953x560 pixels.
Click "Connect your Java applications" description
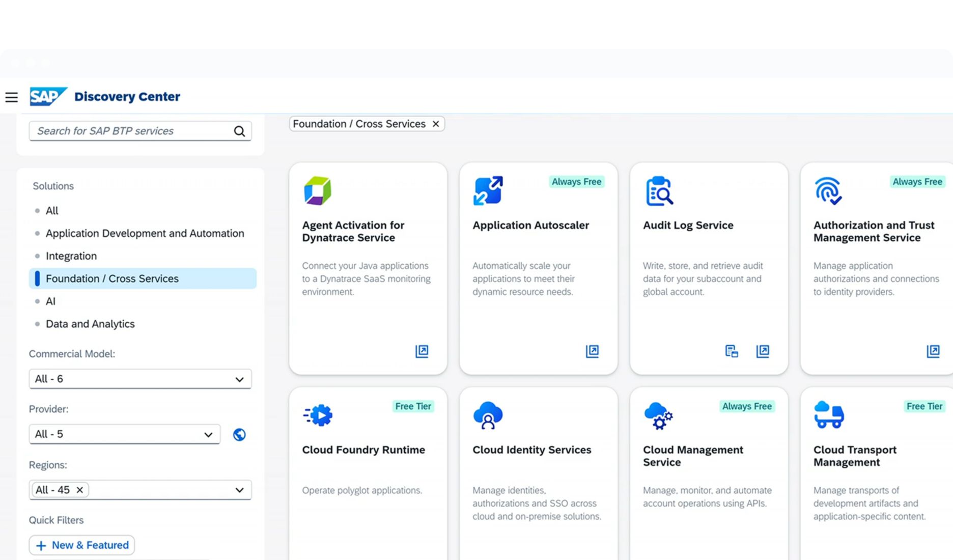366,279
